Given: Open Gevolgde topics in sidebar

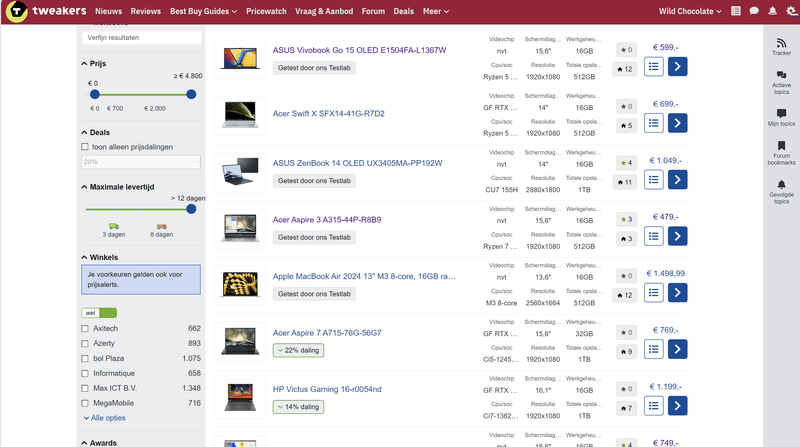Looking at the screenshot, I should (781, 192).
